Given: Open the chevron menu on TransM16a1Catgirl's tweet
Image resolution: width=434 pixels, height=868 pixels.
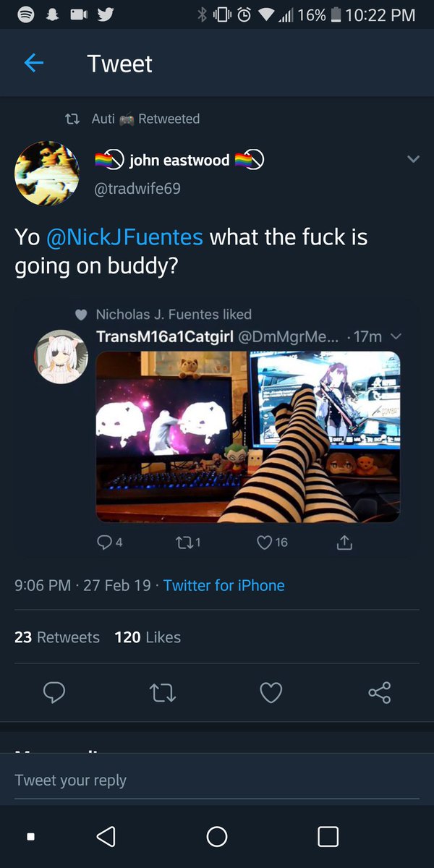Looking at the screenshot, I should click(x=395, y=336).
